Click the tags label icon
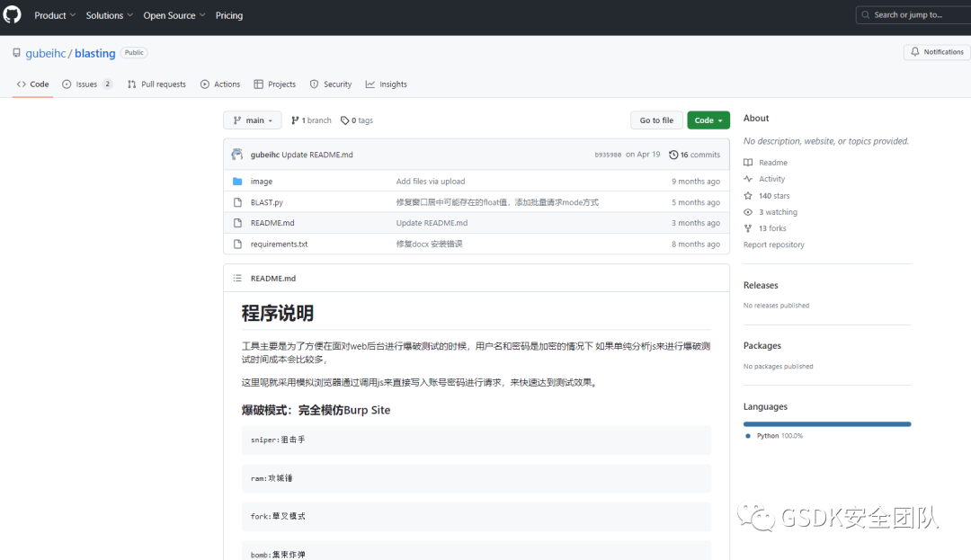 click(x=345, y=120)
